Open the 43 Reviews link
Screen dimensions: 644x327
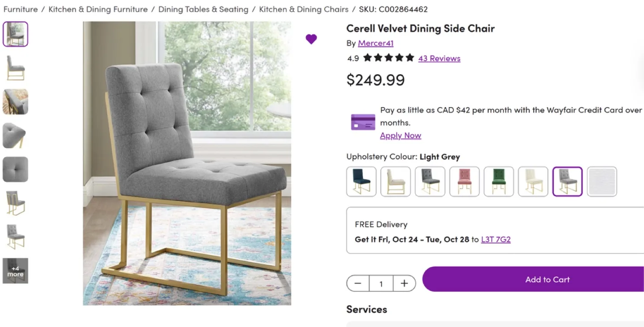tap(439, 58)
